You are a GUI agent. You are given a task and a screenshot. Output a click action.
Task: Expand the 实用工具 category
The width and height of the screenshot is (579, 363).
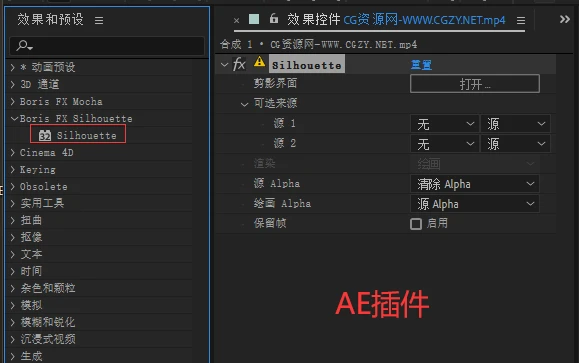(x=13, y=203)
